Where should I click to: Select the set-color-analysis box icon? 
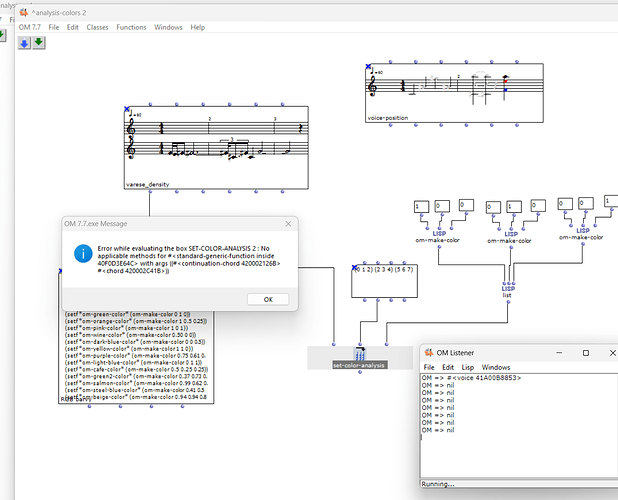tap(360, 354)
